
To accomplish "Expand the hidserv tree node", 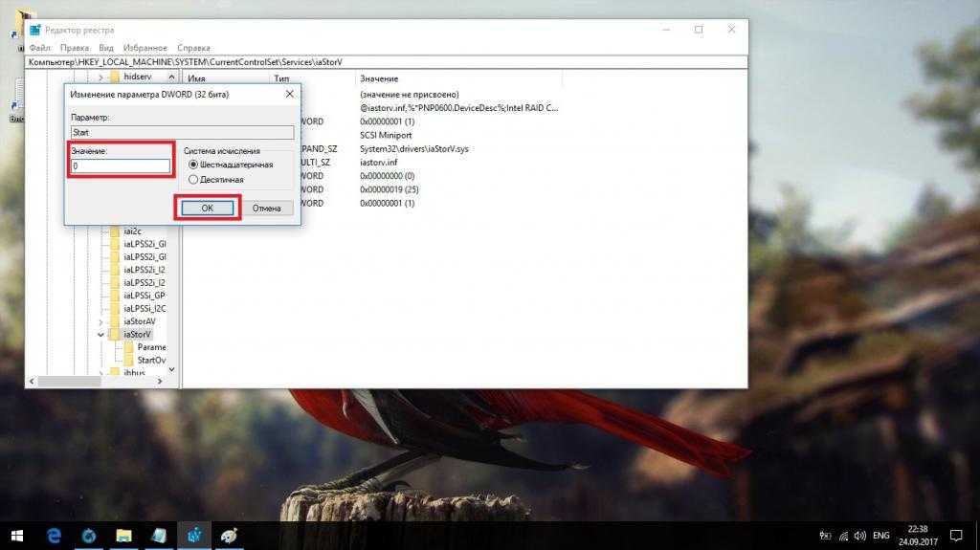I will click(x=100, y=77).
